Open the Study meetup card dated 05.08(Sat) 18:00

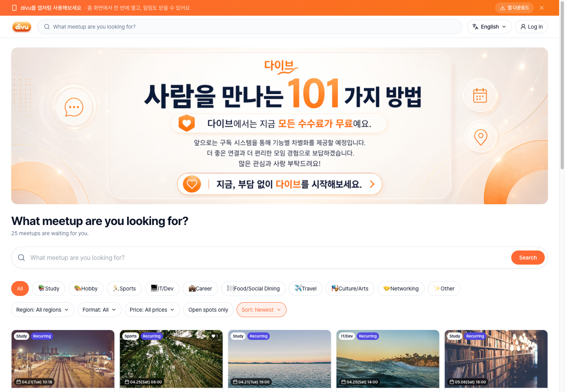click(x=496, y=361)
